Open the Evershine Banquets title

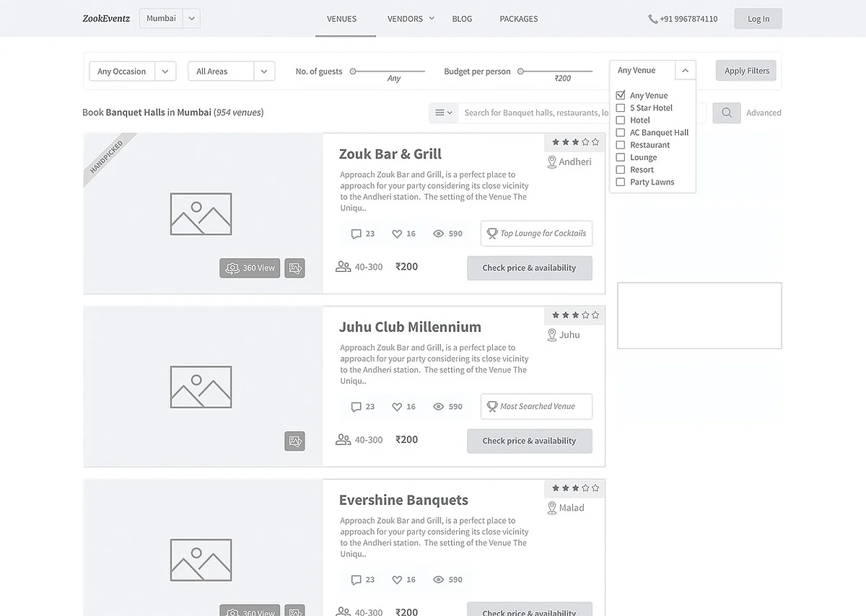tap(403, 500)
